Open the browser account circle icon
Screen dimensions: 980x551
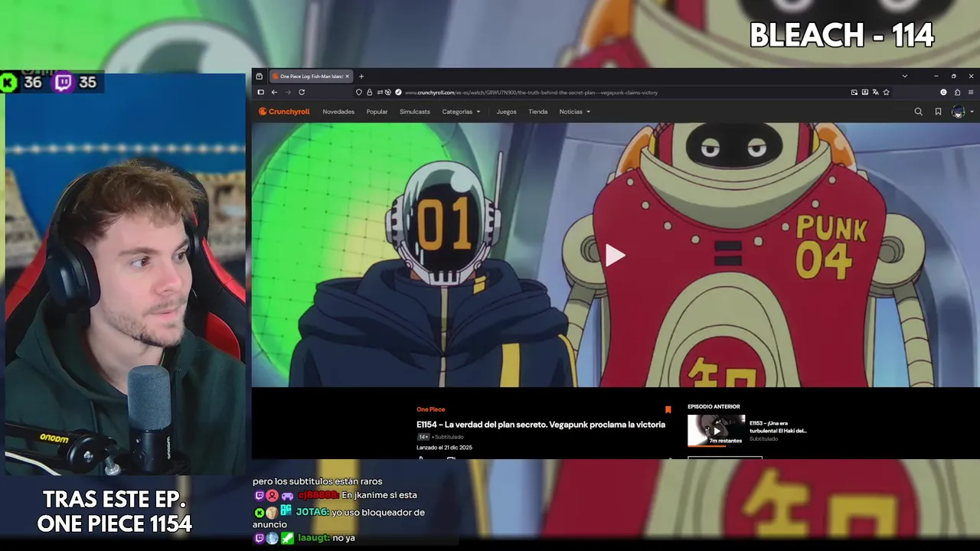tap(943, 93)
